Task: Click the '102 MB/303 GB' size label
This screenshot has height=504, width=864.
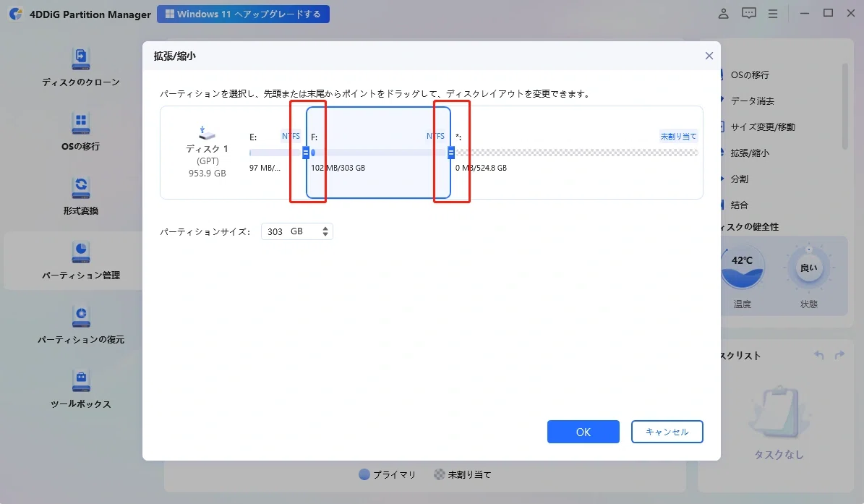Action: (x=338, y=168)
